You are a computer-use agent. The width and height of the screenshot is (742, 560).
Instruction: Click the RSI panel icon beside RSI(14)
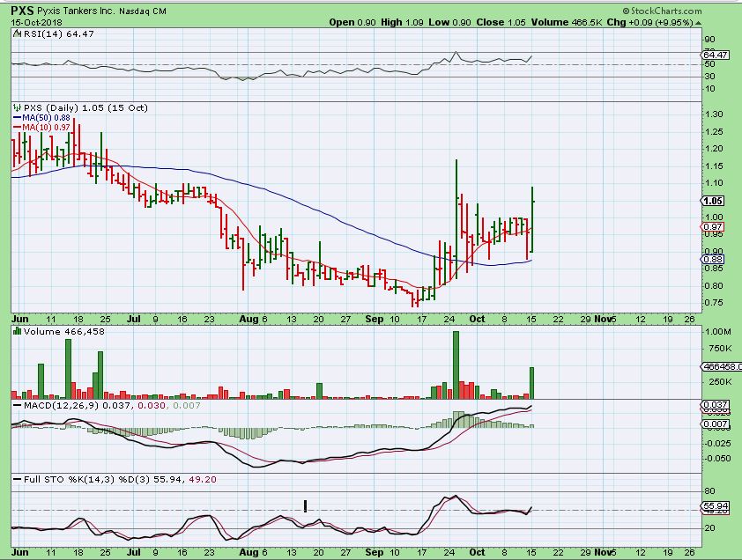click(x=17, y=33)
